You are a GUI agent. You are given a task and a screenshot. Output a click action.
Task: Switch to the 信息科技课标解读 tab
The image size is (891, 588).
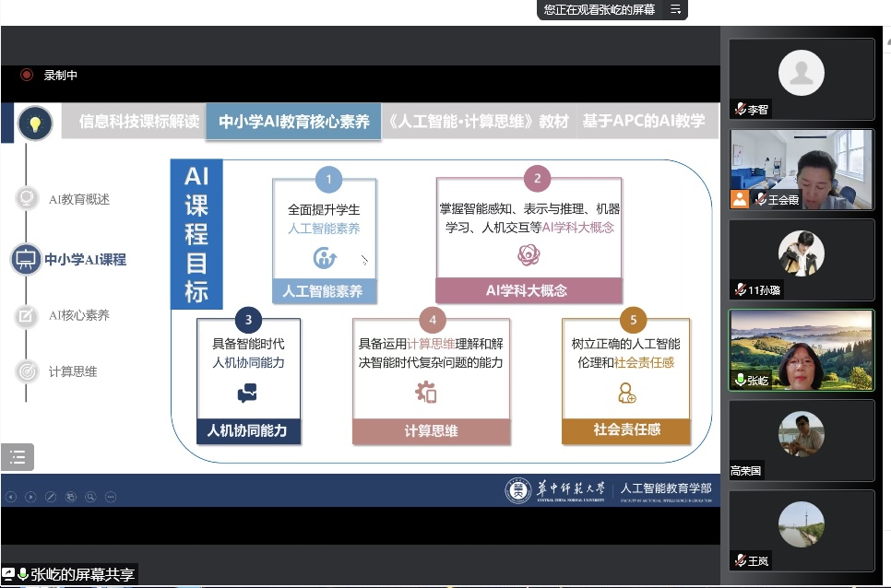coord(138,122)
